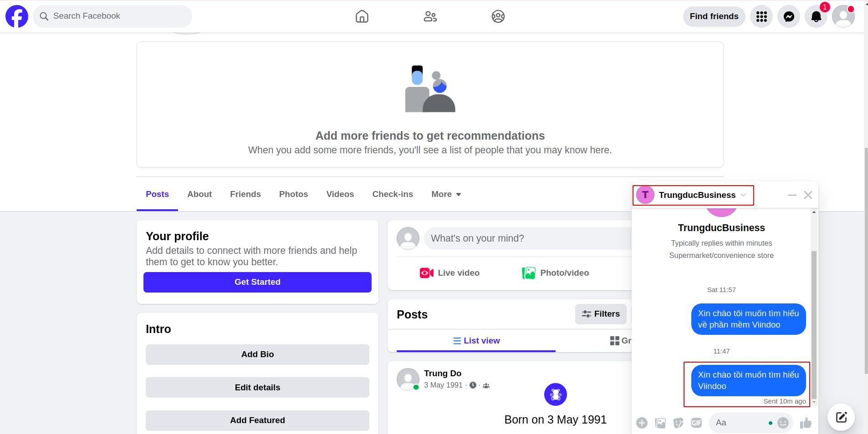Open the notifications bell icon
868x434 pixels.
click(x=816, y=17)
